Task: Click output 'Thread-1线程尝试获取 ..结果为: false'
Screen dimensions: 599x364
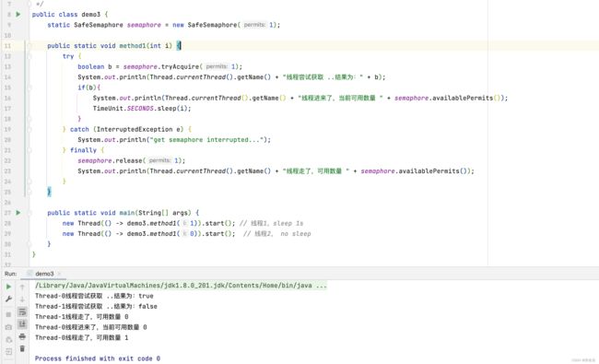Action: (x=96, y=306)
